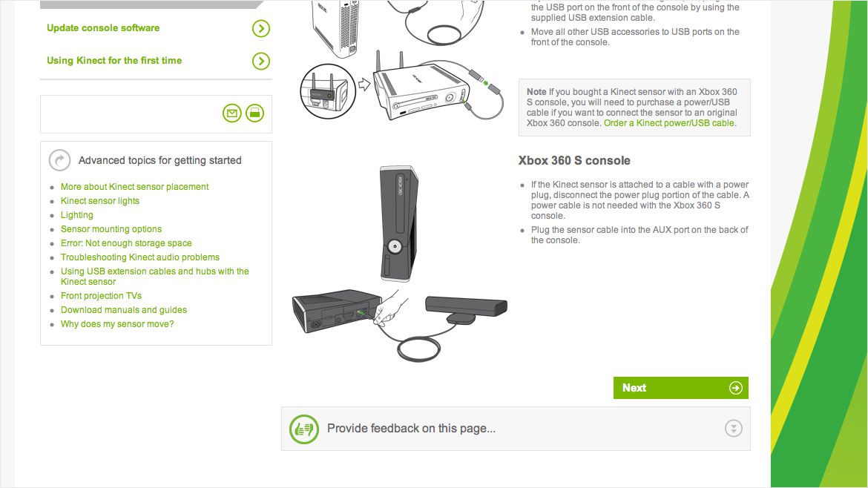868x488 pixels.
Task: Click arrow icon beside Using Kinect first time
Action: (260, 61)
